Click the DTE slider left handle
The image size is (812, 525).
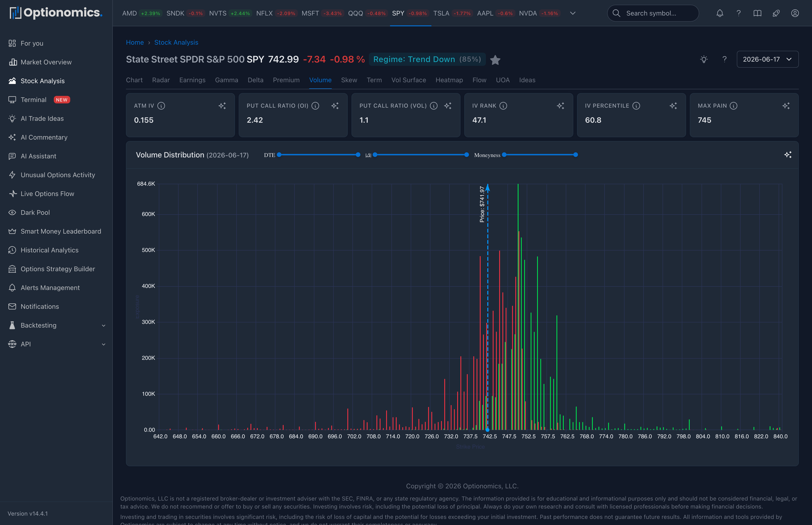coord(279,155)
